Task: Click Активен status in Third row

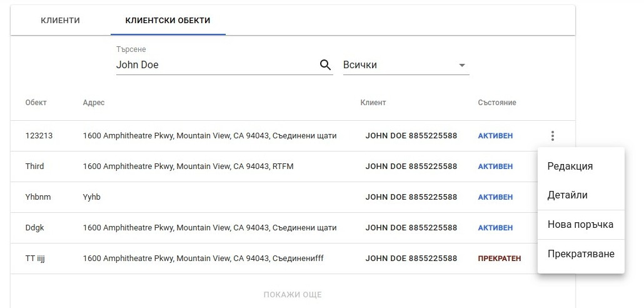Action: [x=495, y=167]
